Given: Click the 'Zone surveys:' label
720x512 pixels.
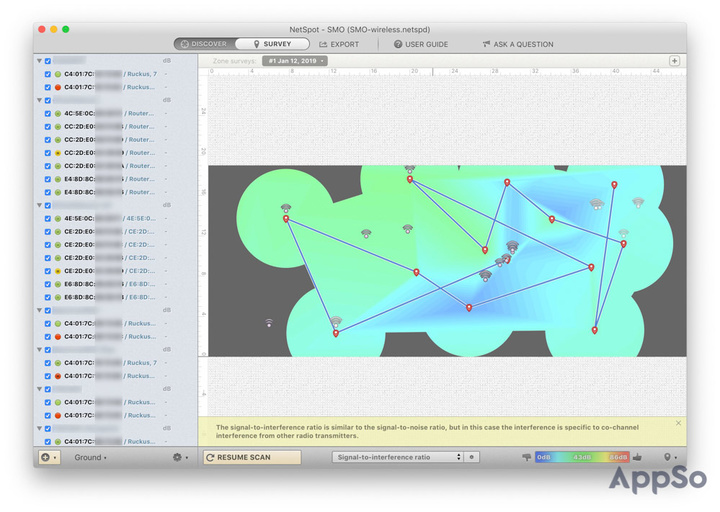Looking at the screenshot, I should [x=234, y=61].
